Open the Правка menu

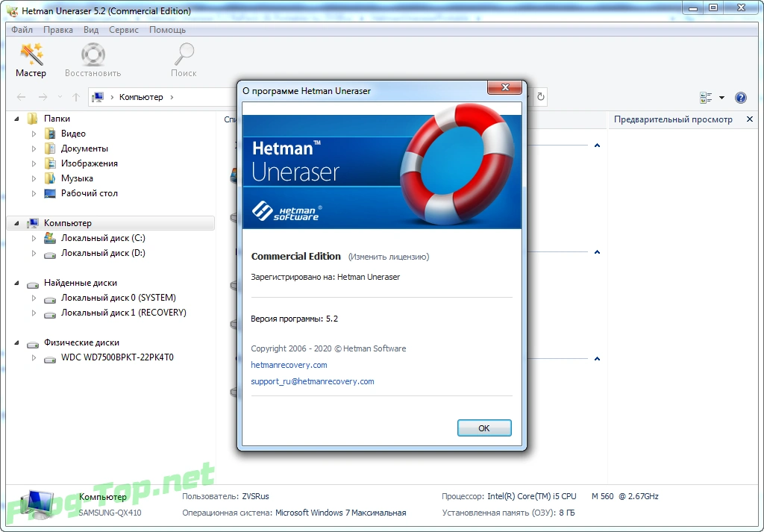coord(58,30)
